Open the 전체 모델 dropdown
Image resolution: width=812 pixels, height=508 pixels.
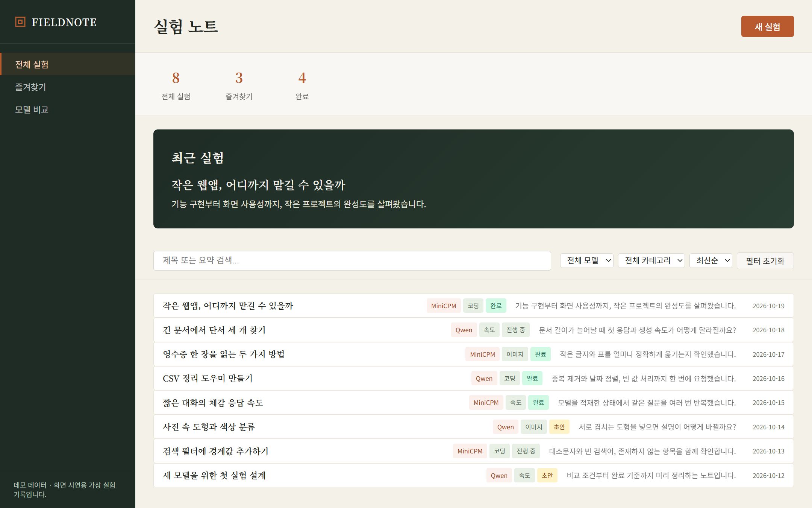coord(586,260)
